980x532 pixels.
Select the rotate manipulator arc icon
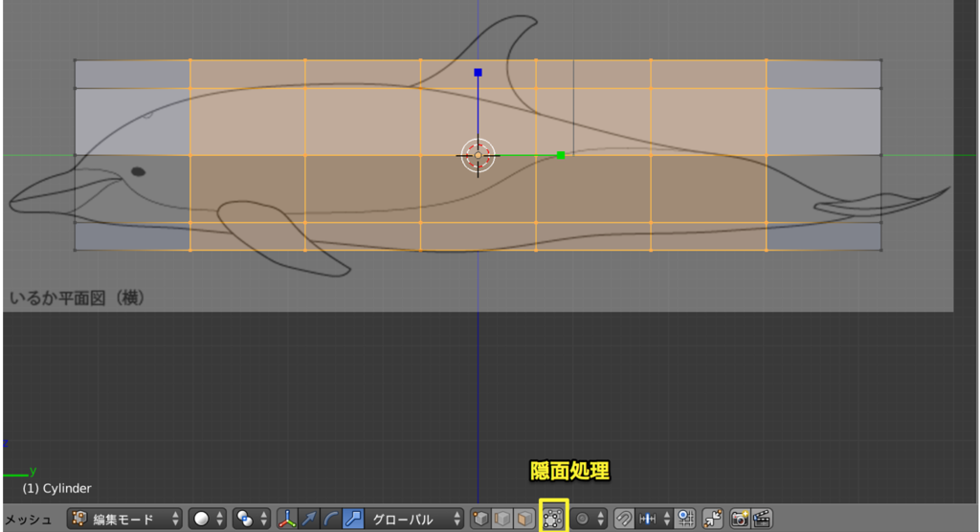[x=330, y=519]
